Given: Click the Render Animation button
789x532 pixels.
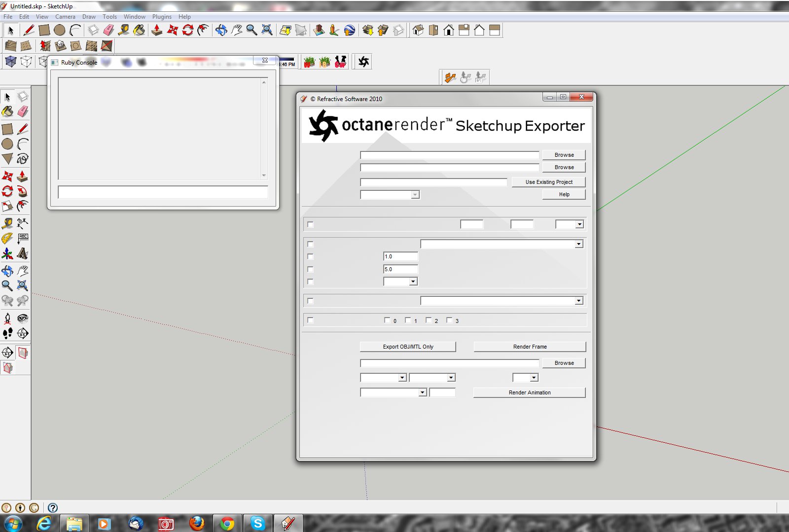Looking at the screenshot, I should pos(530,392).
